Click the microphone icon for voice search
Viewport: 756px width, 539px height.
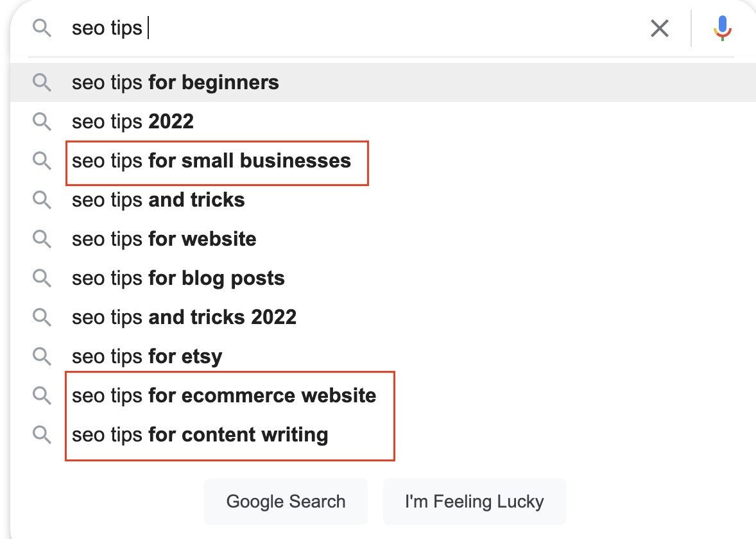723,28
